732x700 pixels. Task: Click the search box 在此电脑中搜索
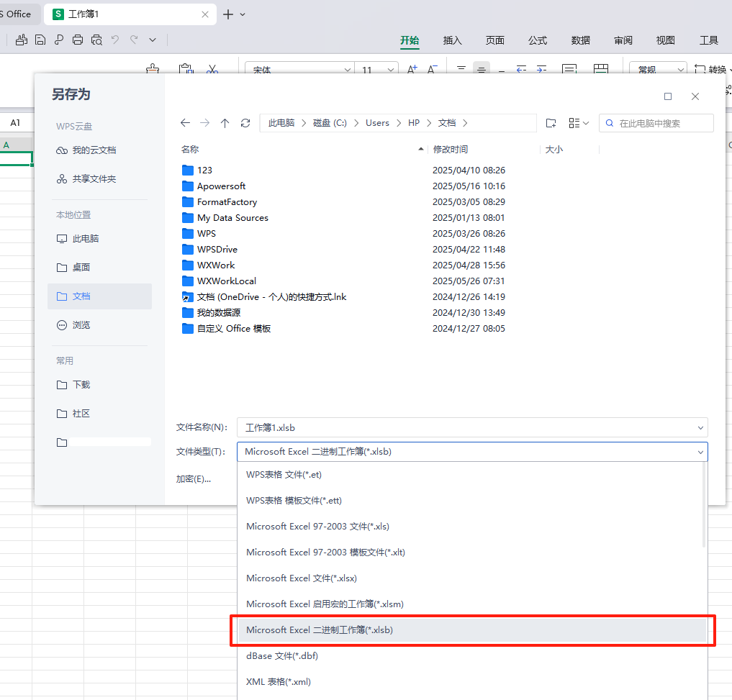656,123
